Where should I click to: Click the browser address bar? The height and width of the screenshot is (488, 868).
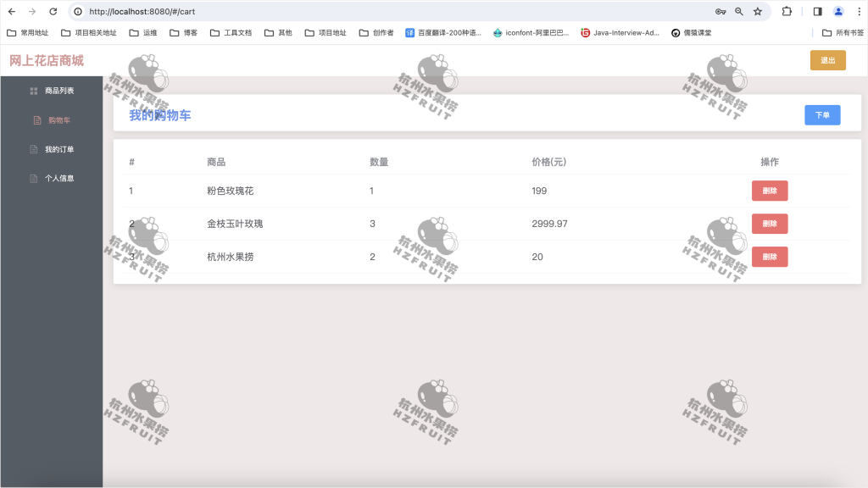[339, 12]
